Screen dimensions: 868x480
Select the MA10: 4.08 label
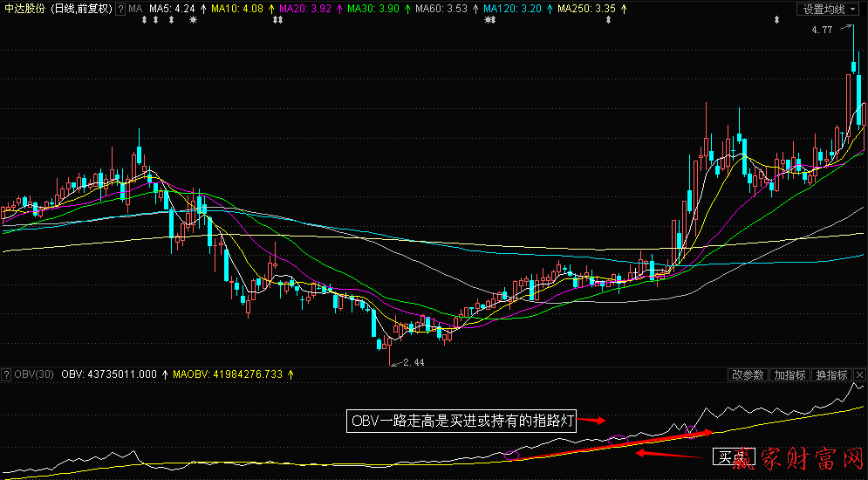(x=237, y=9)
